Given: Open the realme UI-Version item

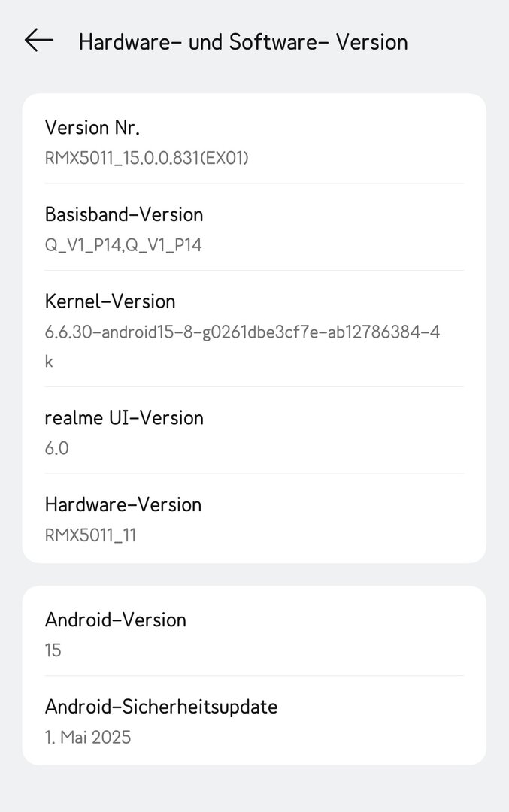Looking at the screenshot, I should (x=254, y=430).
